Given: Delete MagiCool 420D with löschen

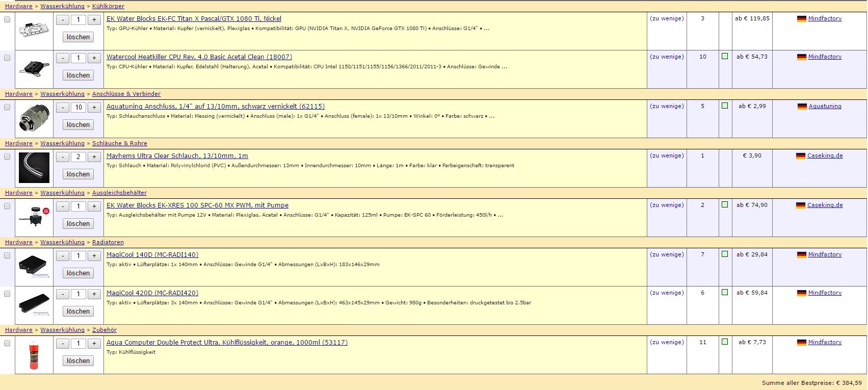Looking at the screenshot, I should (x=78, y=311).
